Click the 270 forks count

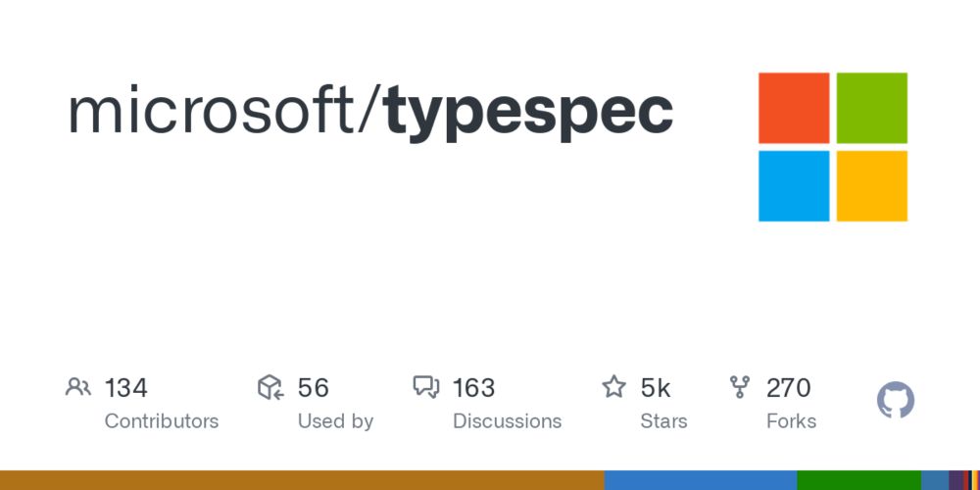788,388
